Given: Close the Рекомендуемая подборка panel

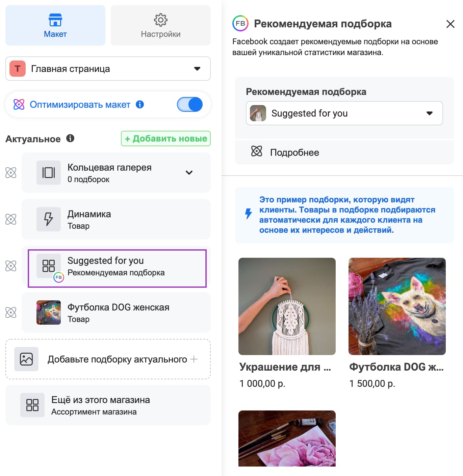Looking at the screenshot, I should [451, 24].
